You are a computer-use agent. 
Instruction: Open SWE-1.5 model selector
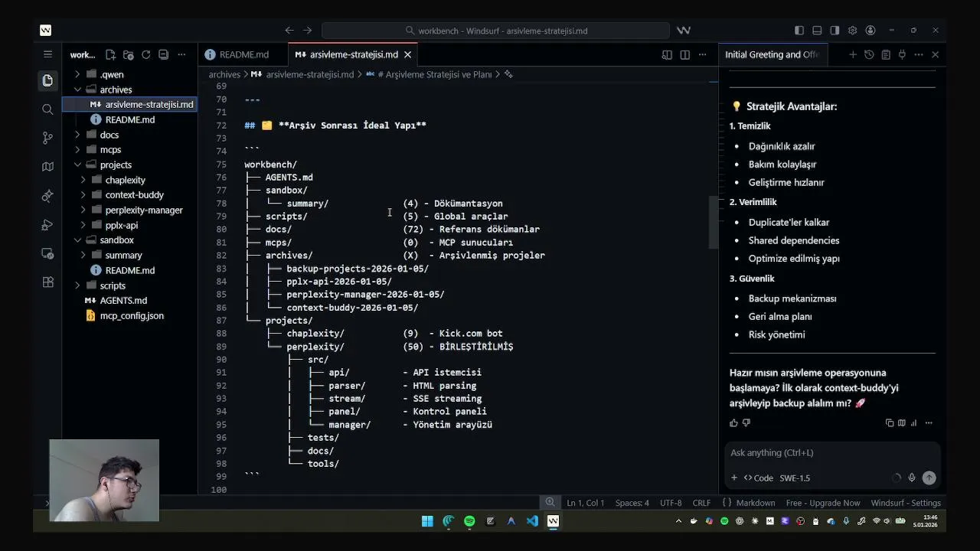point(795,478)
